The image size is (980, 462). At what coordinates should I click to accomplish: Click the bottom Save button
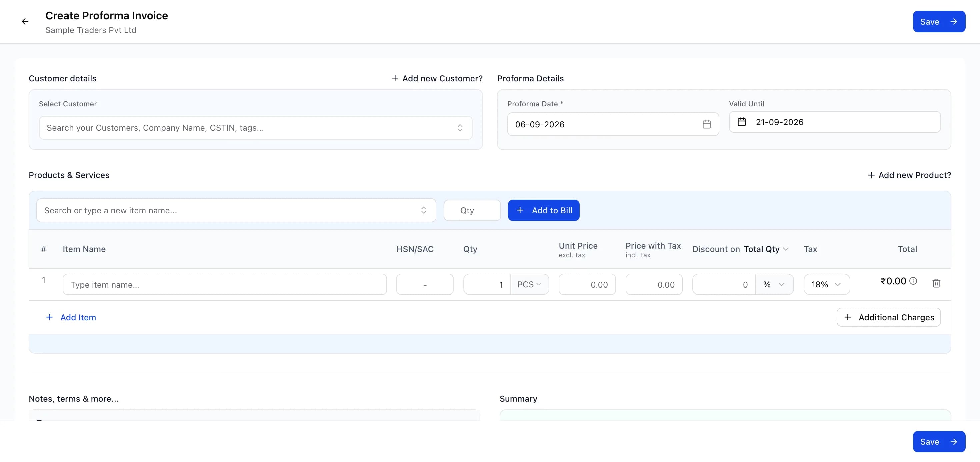tap(939, 441)
